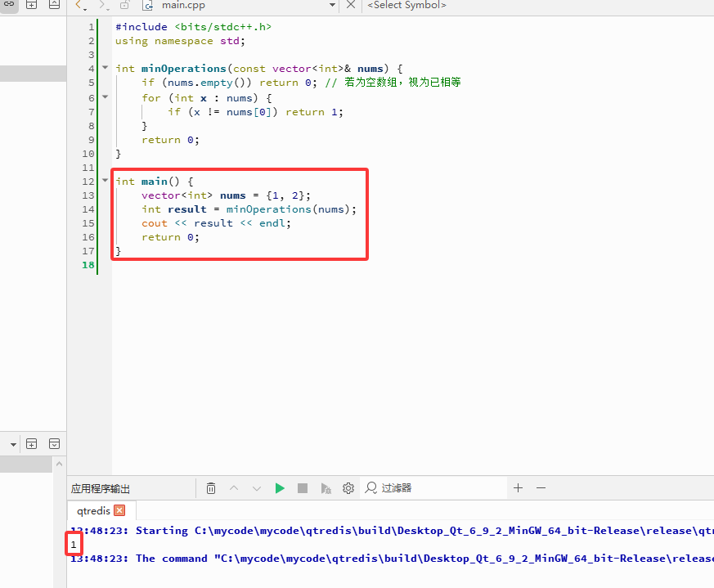
Task: Go back using the left arrow navigation icon
Action: 79,5
